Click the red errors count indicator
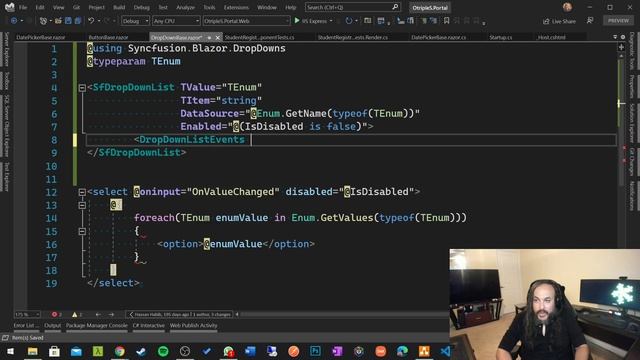This screenshot has height=360, width=640. (x=56, y=314)
